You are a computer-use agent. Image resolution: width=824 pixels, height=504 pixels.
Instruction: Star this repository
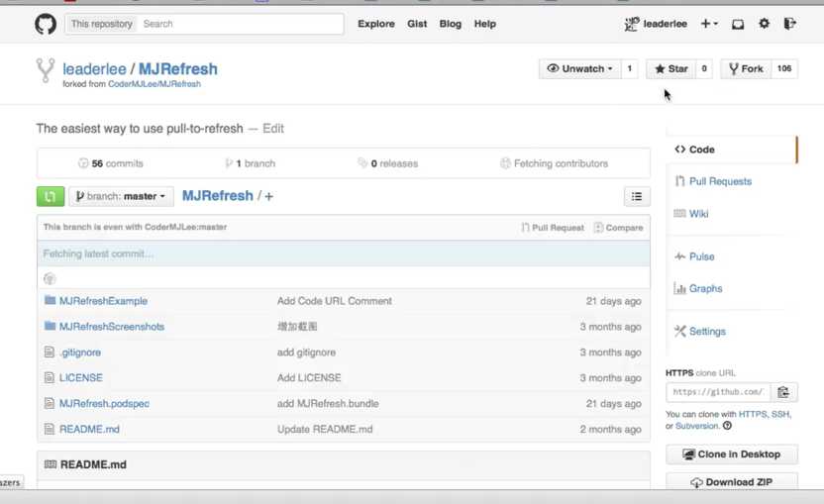[671, 69]
